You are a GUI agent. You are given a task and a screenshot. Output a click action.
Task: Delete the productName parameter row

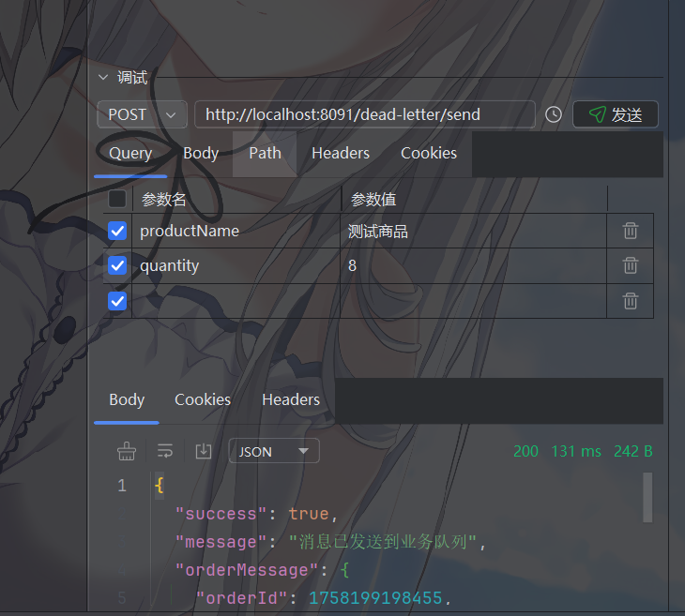pos(631,231)
